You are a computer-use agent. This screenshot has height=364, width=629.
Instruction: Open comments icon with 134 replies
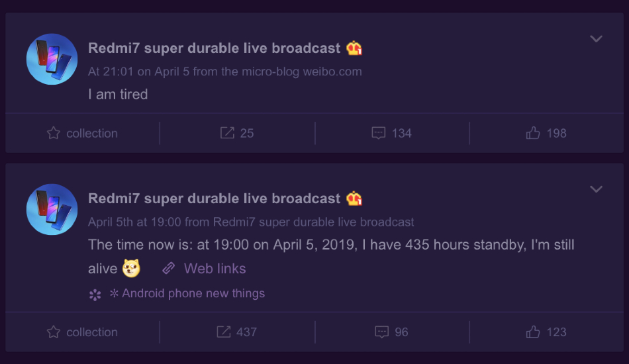coord(378,133)
